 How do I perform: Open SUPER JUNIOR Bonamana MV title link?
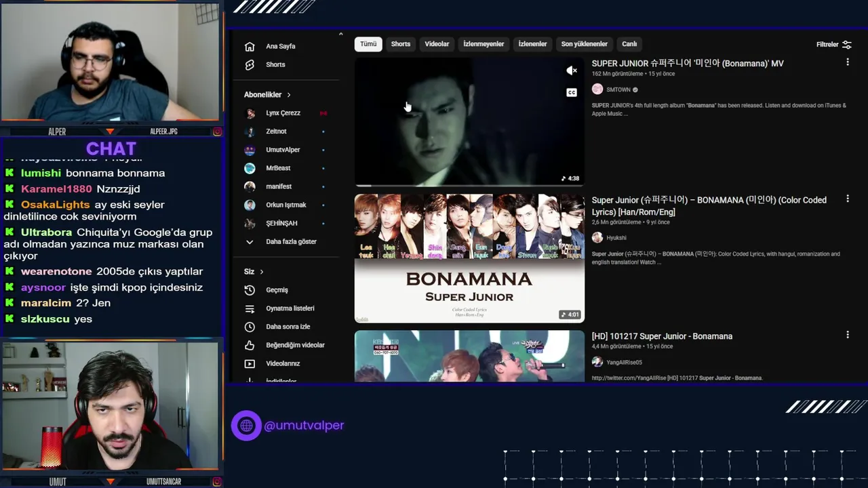pyautogui.click(x=688, y=64)
